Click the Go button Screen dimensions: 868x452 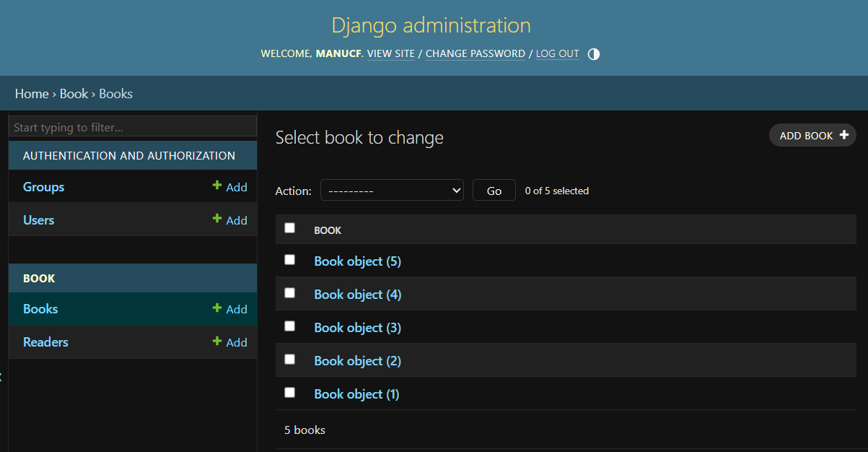pos(494,191)
